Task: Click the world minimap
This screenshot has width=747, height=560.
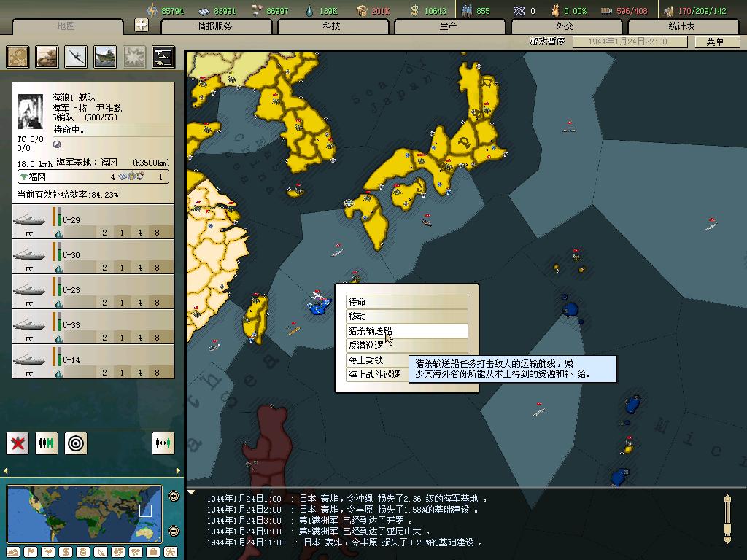Action: coord(85,514)
